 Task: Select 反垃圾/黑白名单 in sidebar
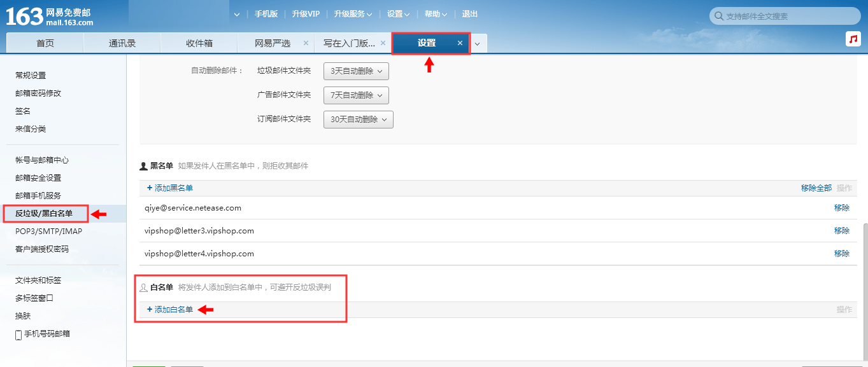coord(44,214)
